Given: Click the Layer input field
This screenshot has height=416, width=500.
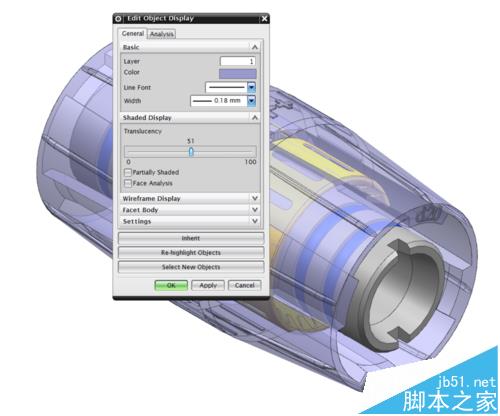Looking at the screenshot, I should coord(238,61).
